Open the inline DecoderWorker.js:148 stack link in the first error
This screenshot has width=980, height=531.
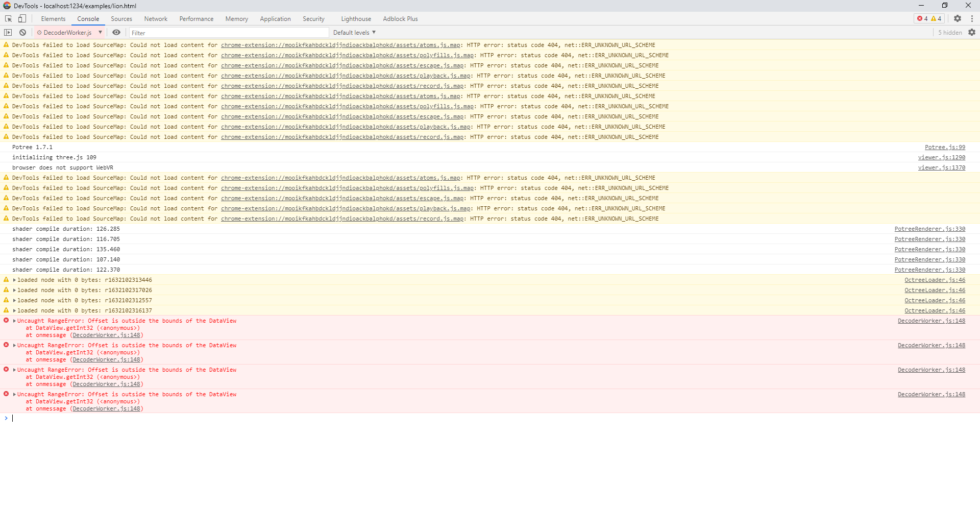106,335
